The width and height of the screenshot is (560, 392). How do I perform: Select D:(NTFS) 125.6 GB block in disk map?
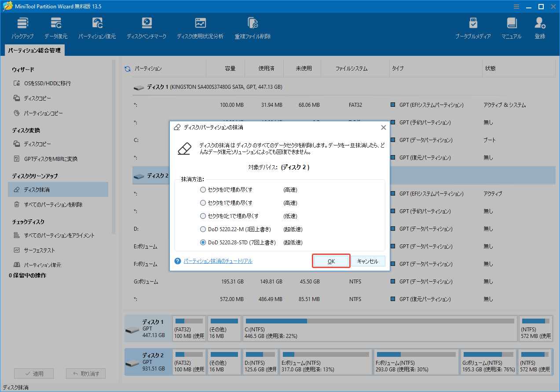tap(260, 363)
